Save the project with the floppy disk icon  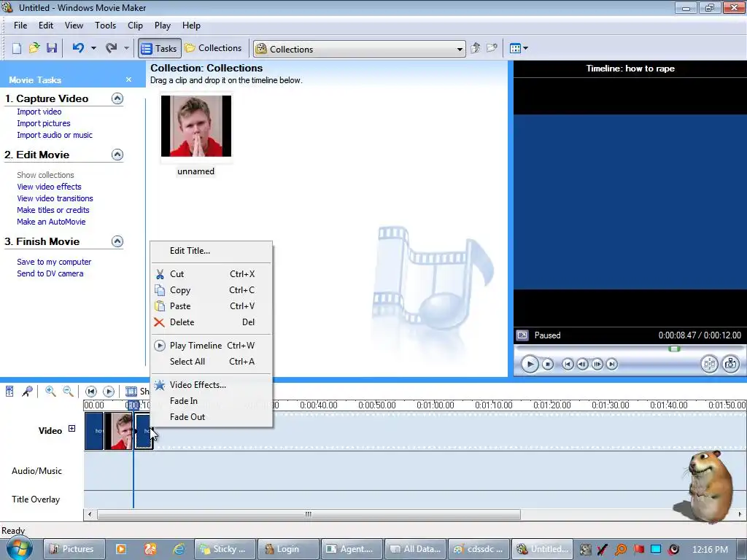(x=52, y=48)
